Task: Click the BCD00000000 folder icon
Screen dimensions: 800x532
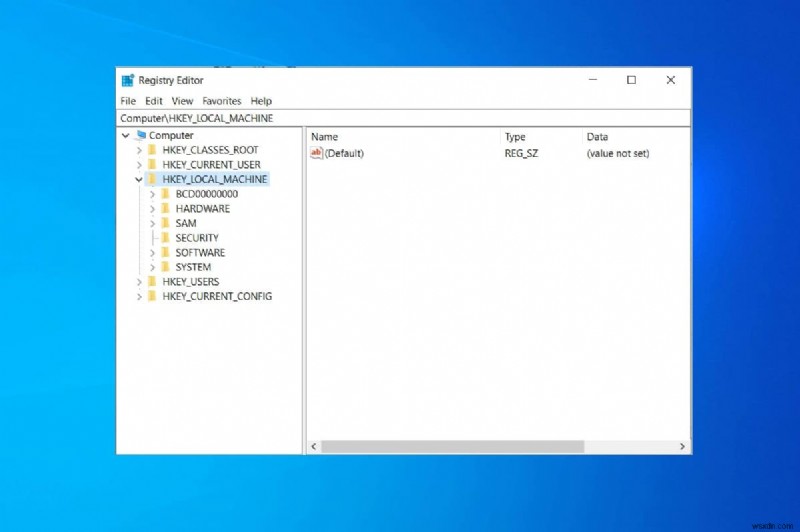Action: pyautogui.click(x=165, y=194)
